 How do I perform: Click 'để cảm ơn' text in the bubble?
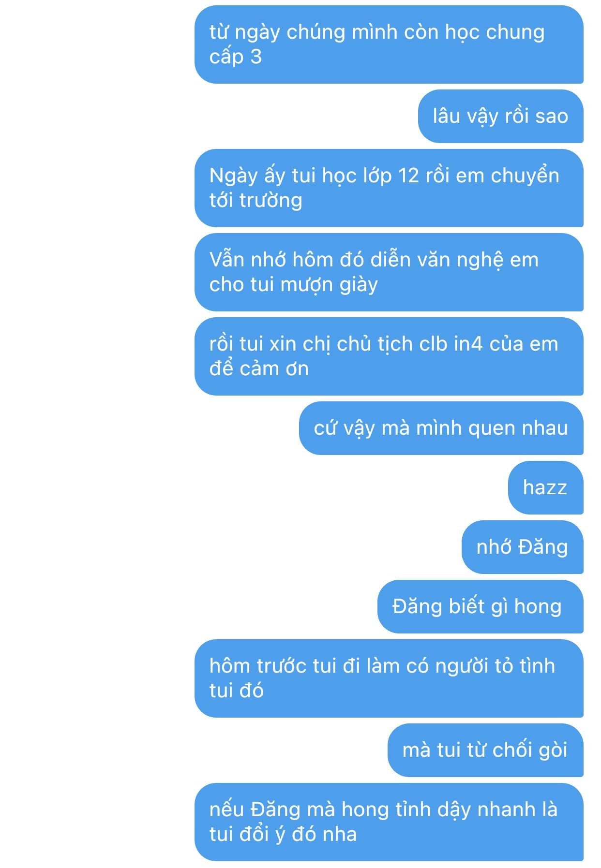click(259, 368)
